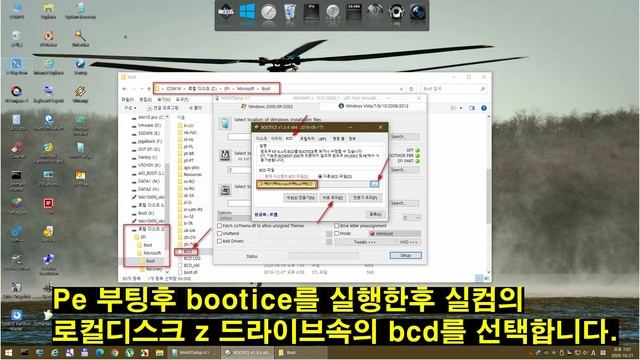Click the Easy mode button in BOOTICE

pos(333,198)
